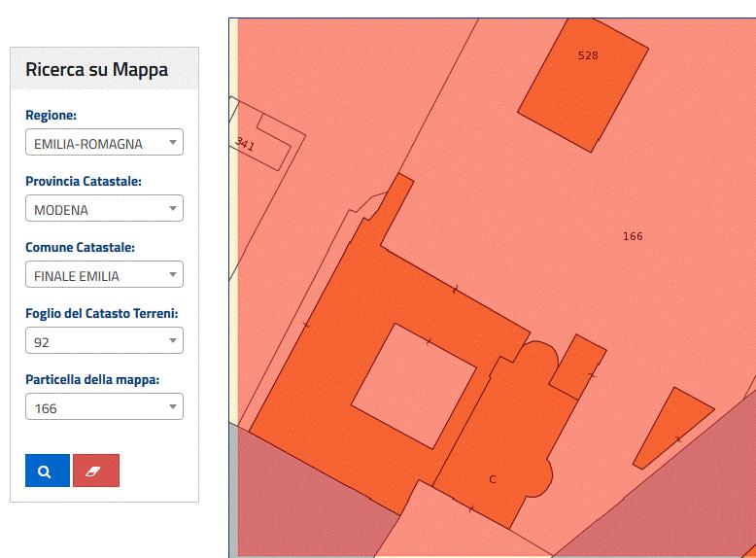Viewport: 756px width, 558px height.
Task: Click the gray shaded area at bottom-right of map
Action: [x=680, y=506]
